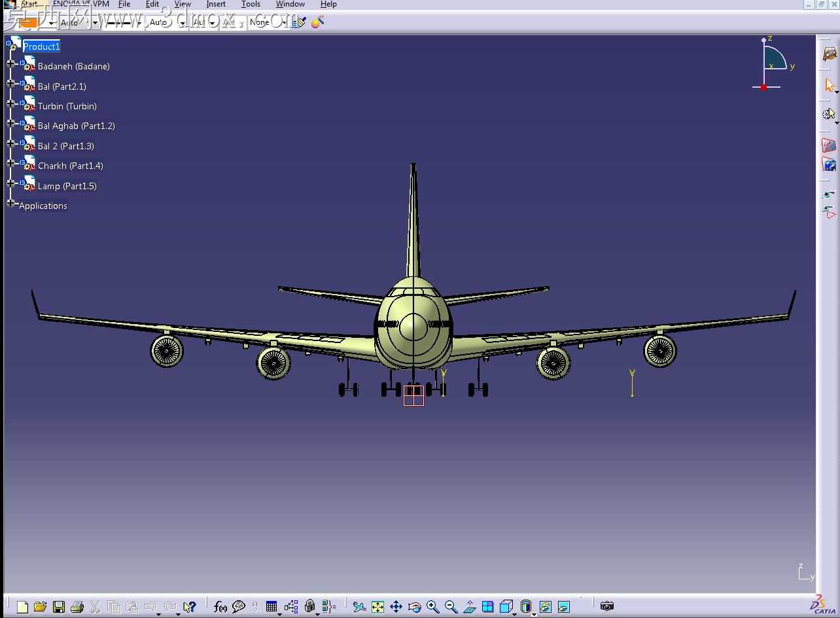Expand the Badaneh (Badane) tree node

[x=10, y=64]
